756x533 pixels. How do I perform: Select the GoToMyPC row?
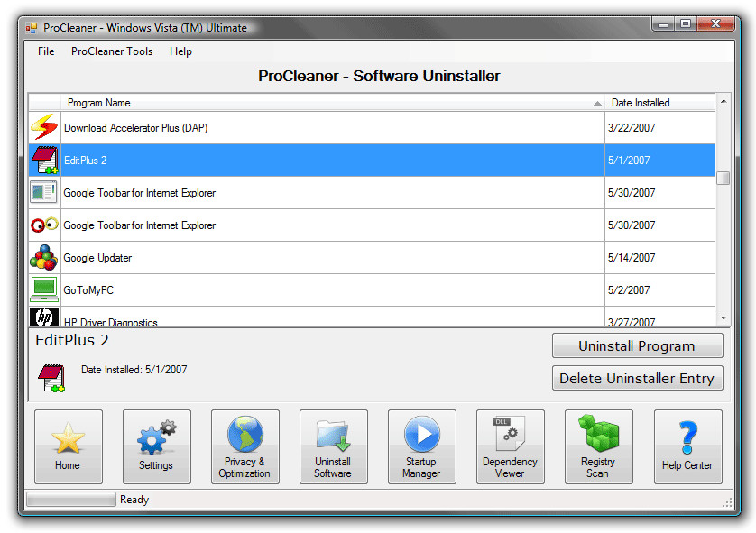click(372, 289)
